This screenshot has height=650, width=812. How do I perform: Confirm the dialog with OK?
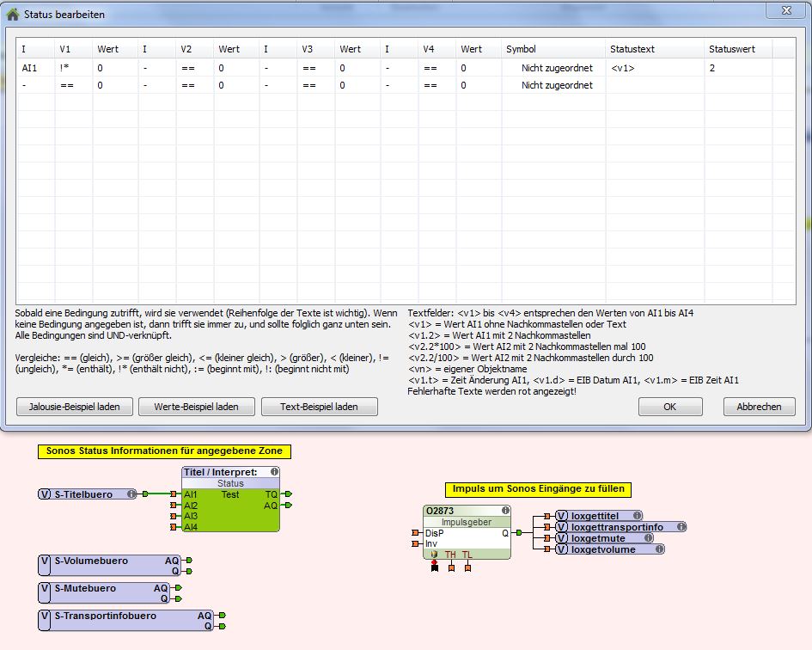(x=670, y=407)
